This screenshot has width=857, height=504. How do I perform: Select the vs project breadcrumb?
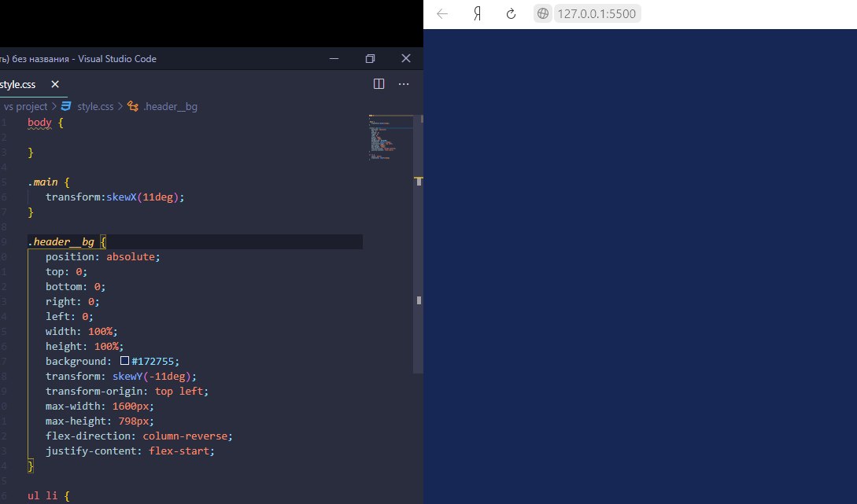click(25, 106)
